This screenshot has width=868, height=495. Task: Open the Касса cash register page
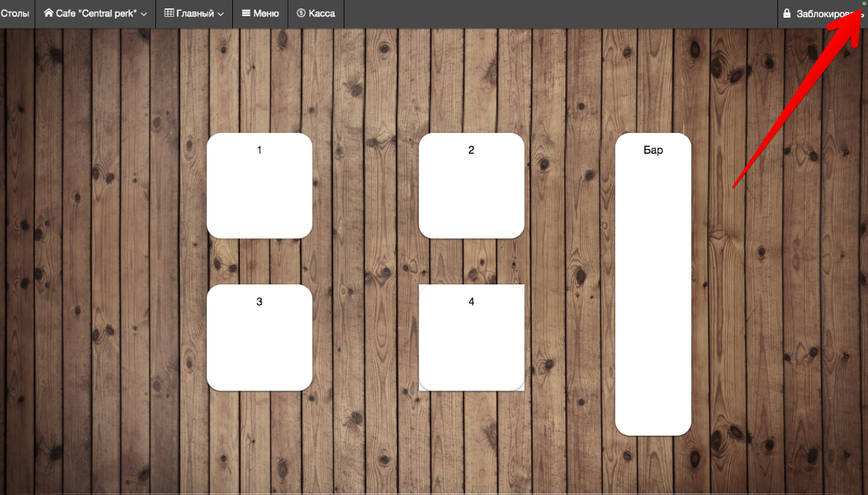[321, 13]
